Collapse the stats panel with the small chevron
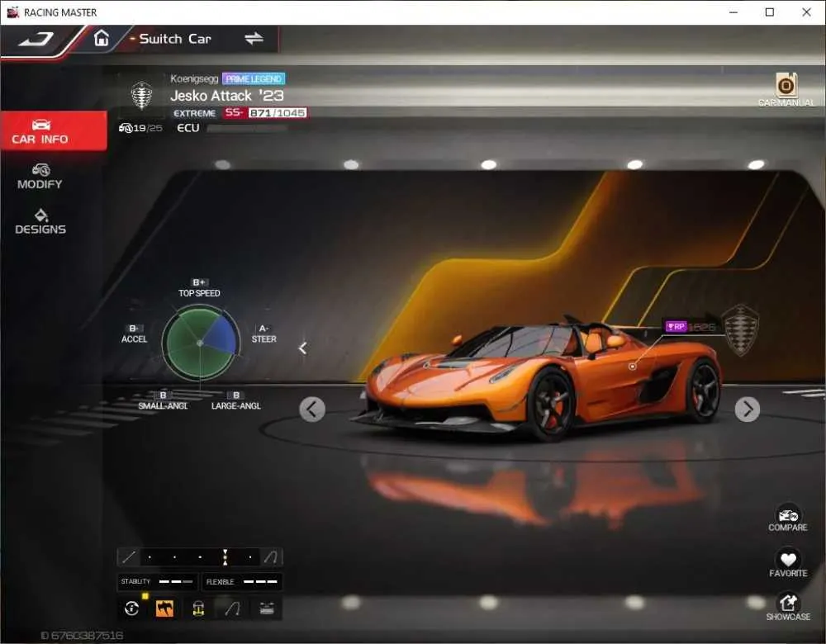This screenshot has width=826, height=644. tap(302, 348)
